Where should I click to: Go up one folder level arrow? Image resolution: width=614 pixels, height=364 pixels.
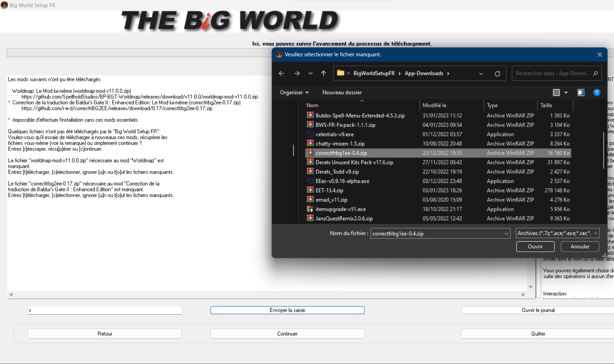pos(323,73)
